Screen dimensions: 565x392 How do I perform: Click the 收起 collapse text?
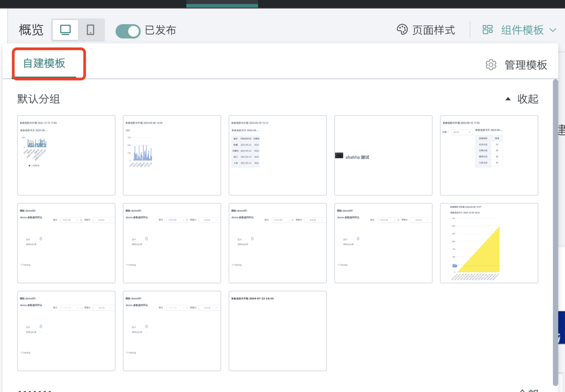(527, 99)
